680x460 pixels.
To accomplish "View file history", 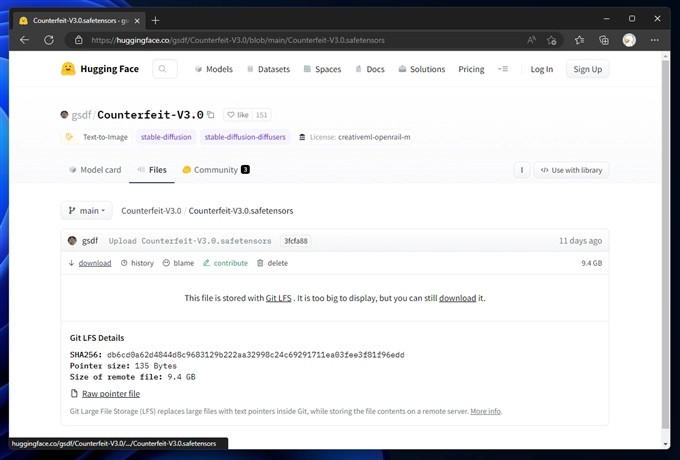I will pyautogui.click(x=137, y=263).
